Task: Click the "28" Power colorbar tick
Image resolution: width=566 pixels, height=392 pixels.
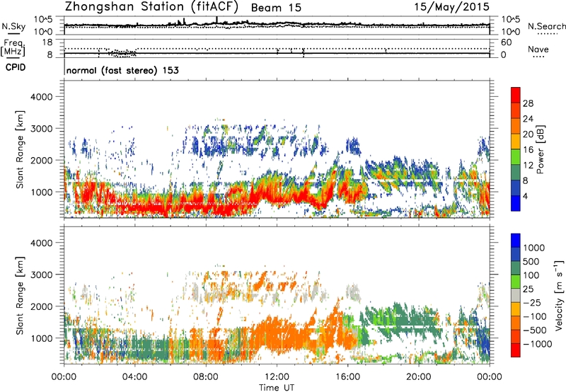Action: (x=528, y=103)
